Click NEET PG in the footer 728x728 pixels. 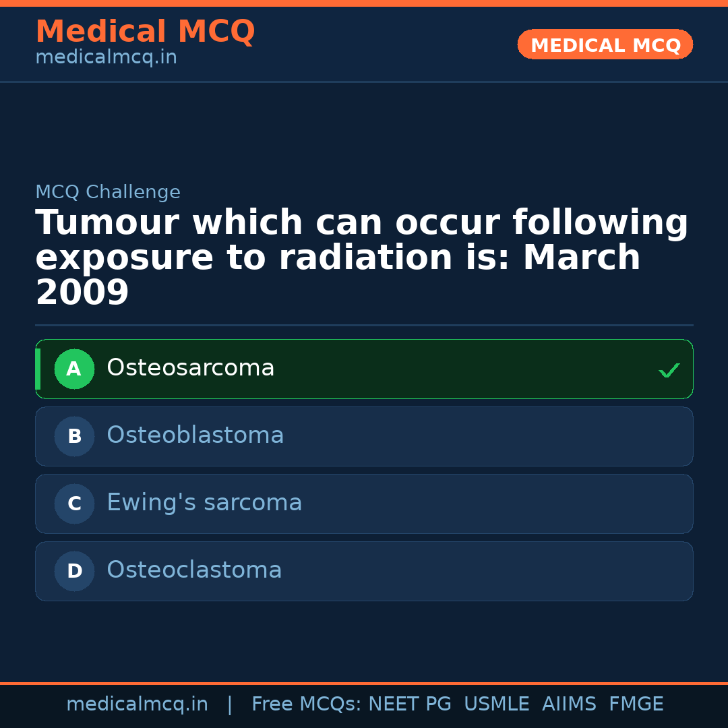[409, 703]
